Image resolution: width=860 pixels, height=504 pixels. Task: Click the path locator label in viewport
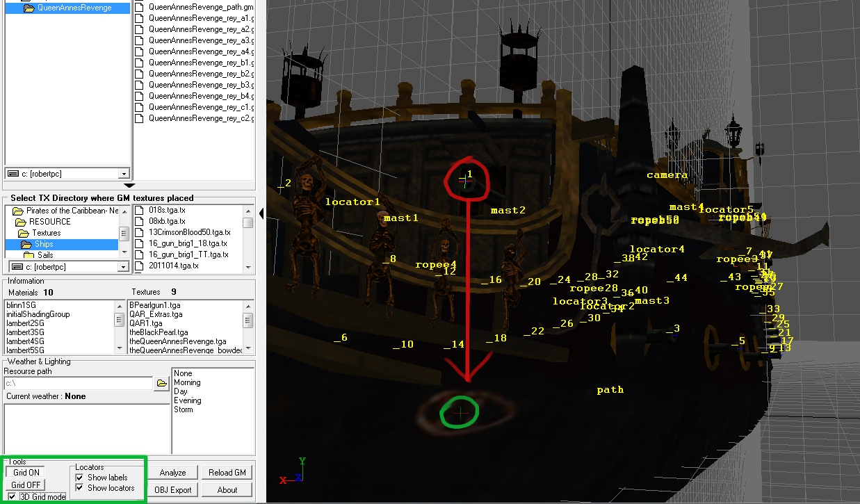610,390
